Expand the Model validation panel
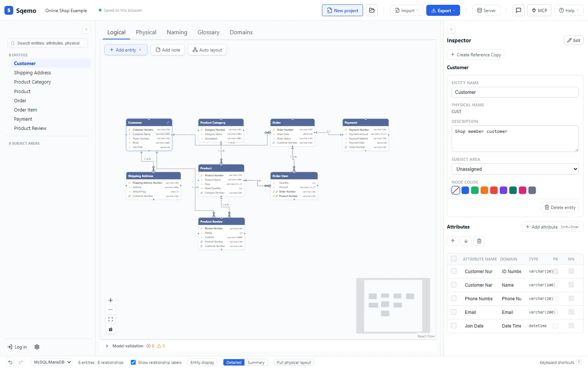 pos(107,346)
